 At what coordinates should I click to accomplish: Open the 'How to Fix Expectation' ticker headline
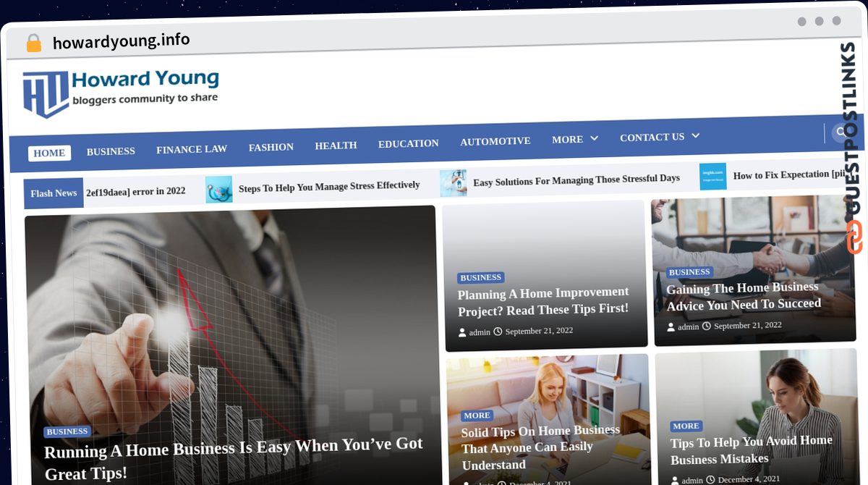click(789, 174)
